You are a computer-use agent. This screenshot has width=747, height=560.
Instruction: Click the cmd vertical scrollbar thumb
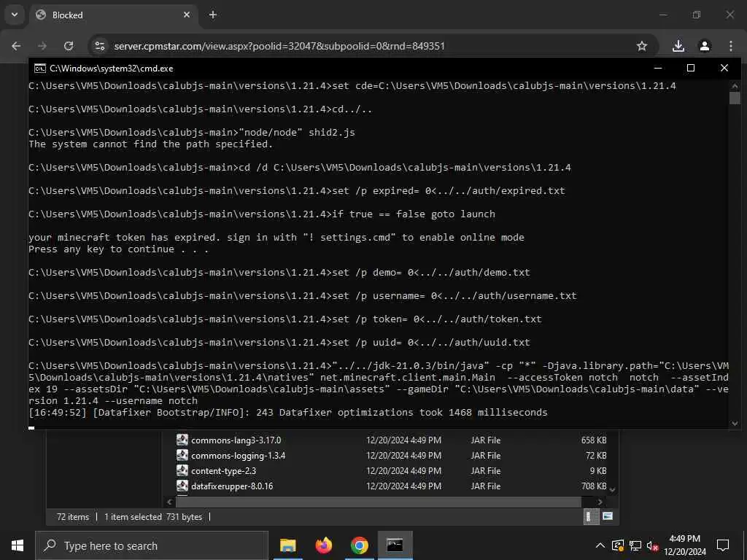pos(735,98)
